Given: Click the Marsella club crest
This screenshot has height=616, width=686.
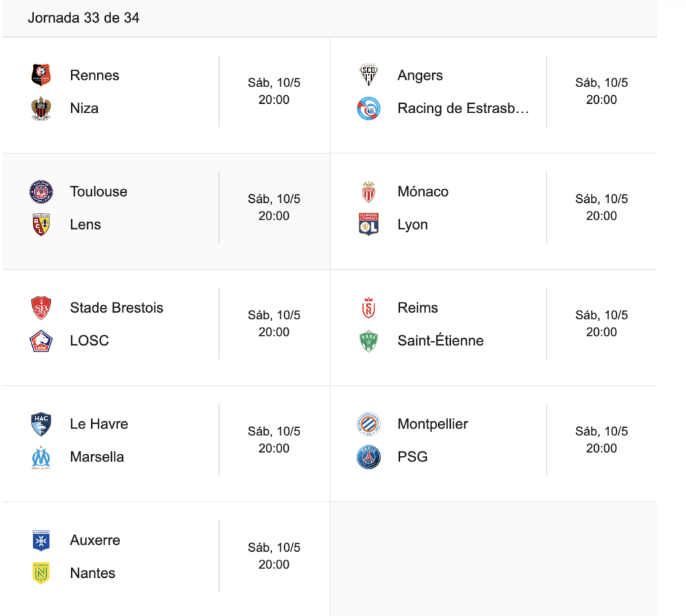Looking at the screenshot, I should point(41,457).
